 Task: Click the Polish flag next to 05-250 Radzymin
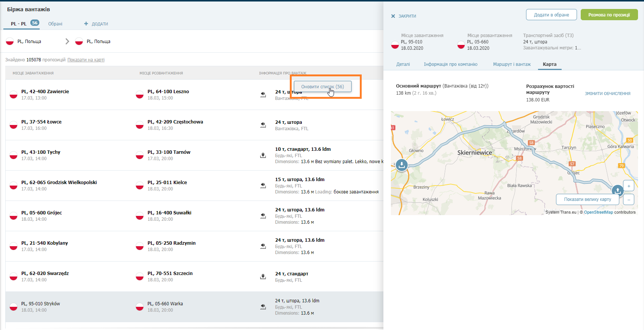140,246
